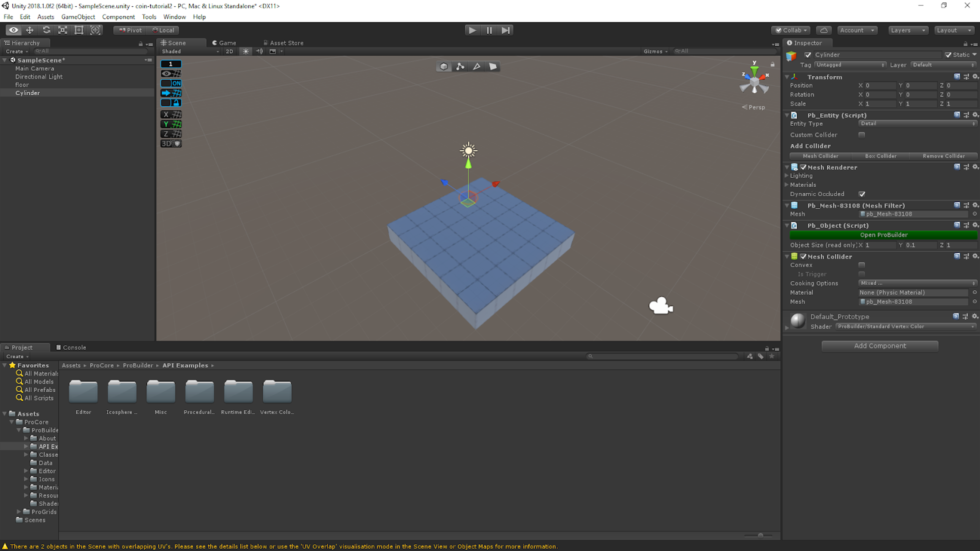Toggle Convex checkbox in Mesh Collider
The width and height of the screenshot is (980, 551).
862,264
